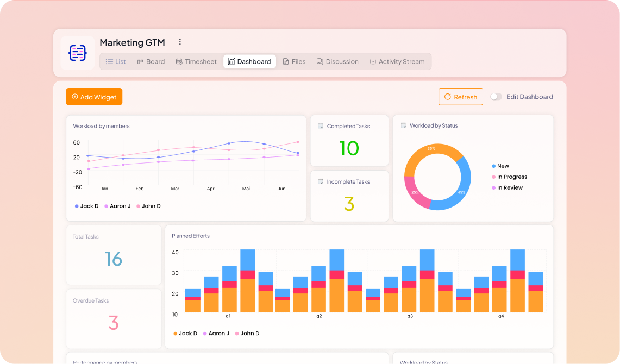Select the Dashboard tab
Screen dimensions: 620x364
pos(249,61)
